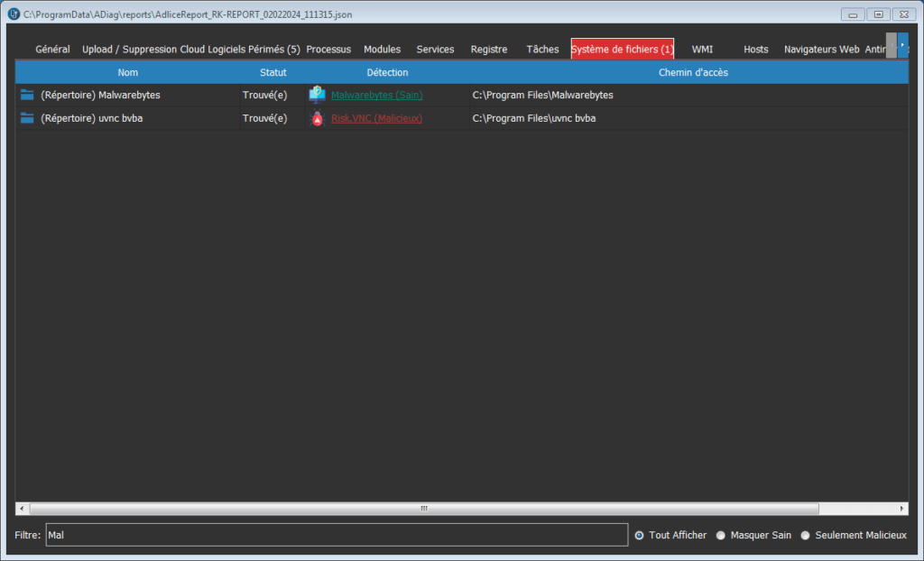Sort by the Statut column header
924x561 pixels.
pyautogui.click(x=273, y=72)
